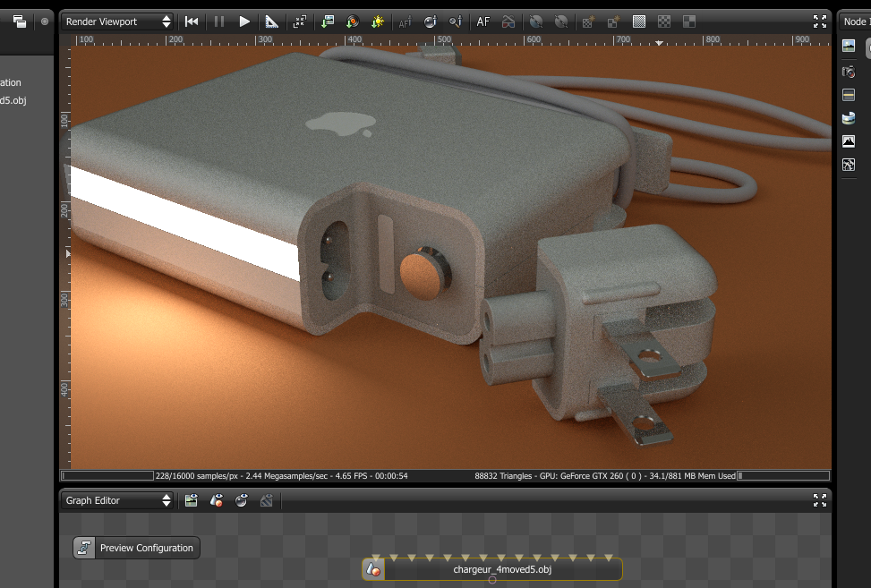Click the yellow striped panel icon in right sidebar

point(849,95)
